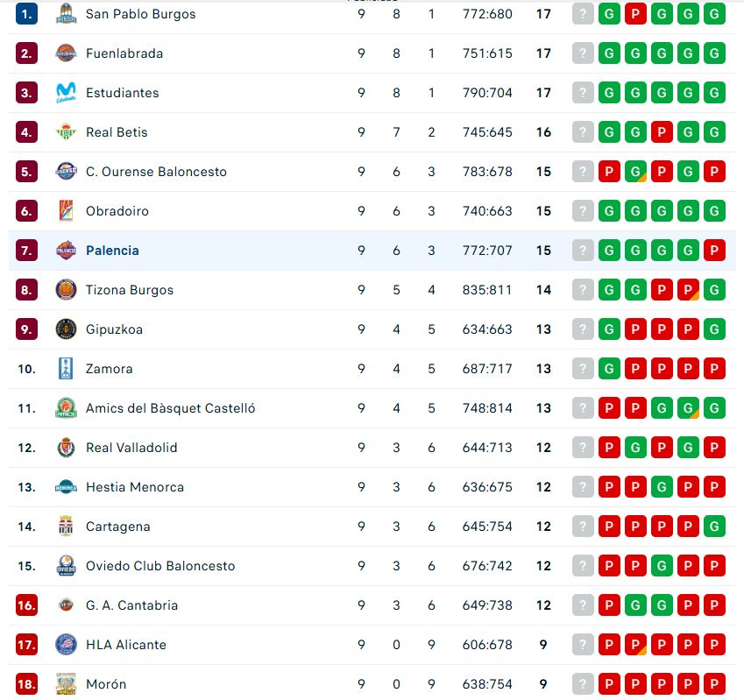Click Palencia's most recent red P result
This screenshot has width=744, height=700.
click(x=714, y=251)
